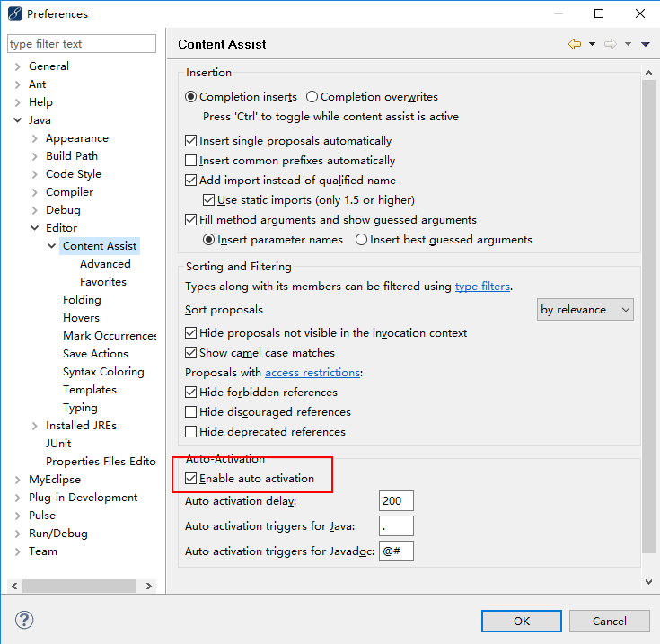
Task: Select Save Actions preference page
Action: pyautogui.click(x=95, y=354)
